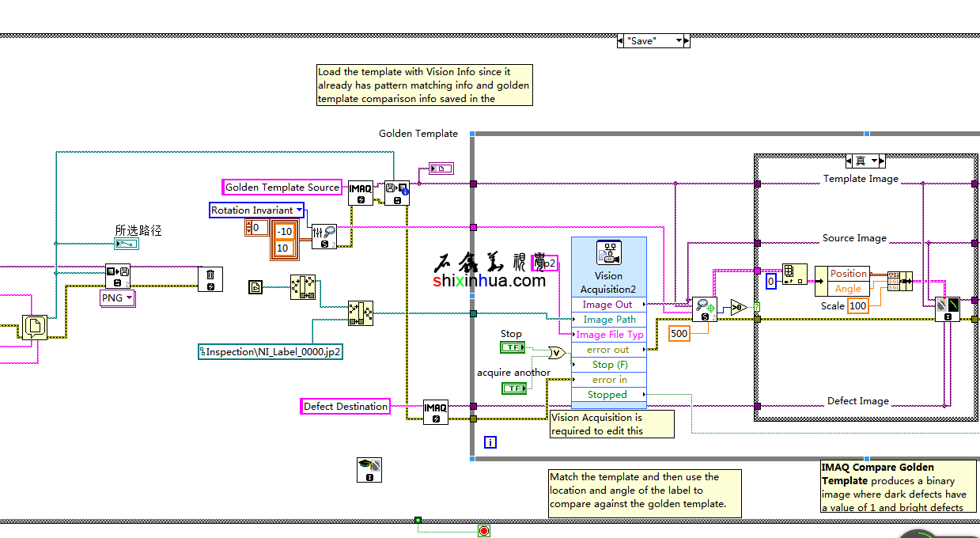Click the red loop stop condition terminal
980x538 pixels.
click(484, 531)
